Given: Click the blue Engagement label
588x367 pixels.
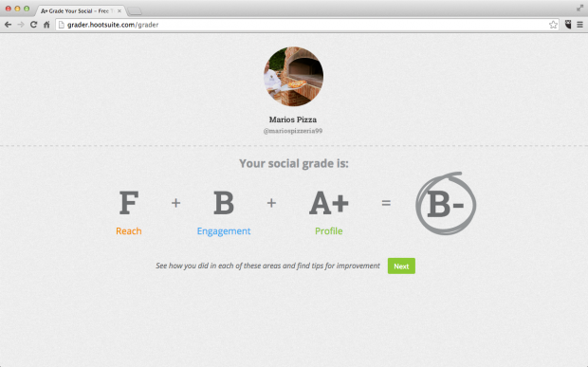Looking at the screenshot, I should pos(224,231).
